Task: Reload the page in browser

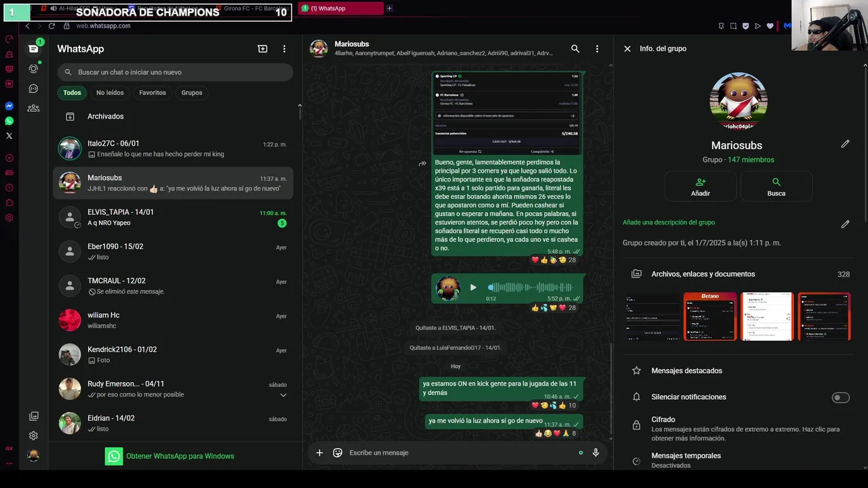Action: 52,26
